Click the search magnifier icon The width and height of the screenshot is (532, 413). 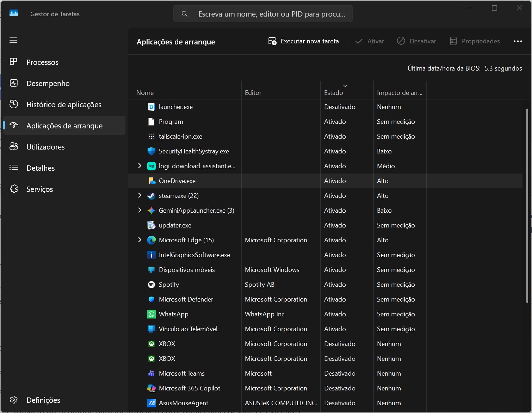point(185,14)
